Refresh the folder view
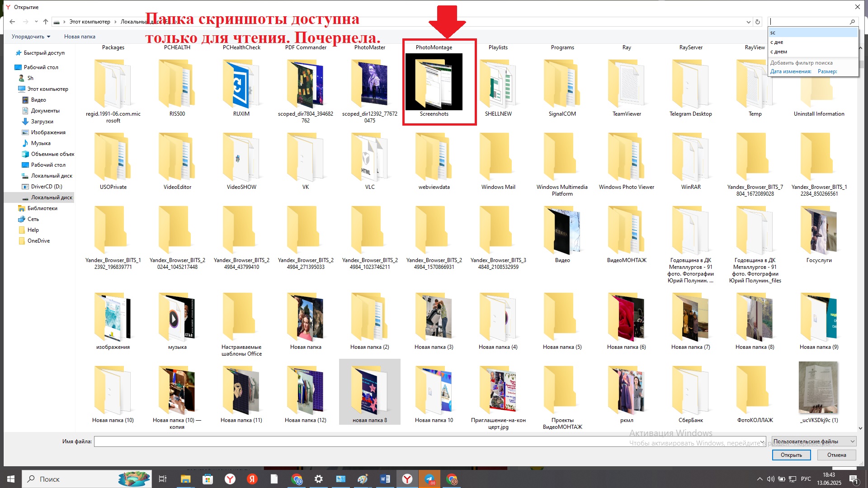The image size is (868, 488). pyautogui.click(x=758, y=22)
